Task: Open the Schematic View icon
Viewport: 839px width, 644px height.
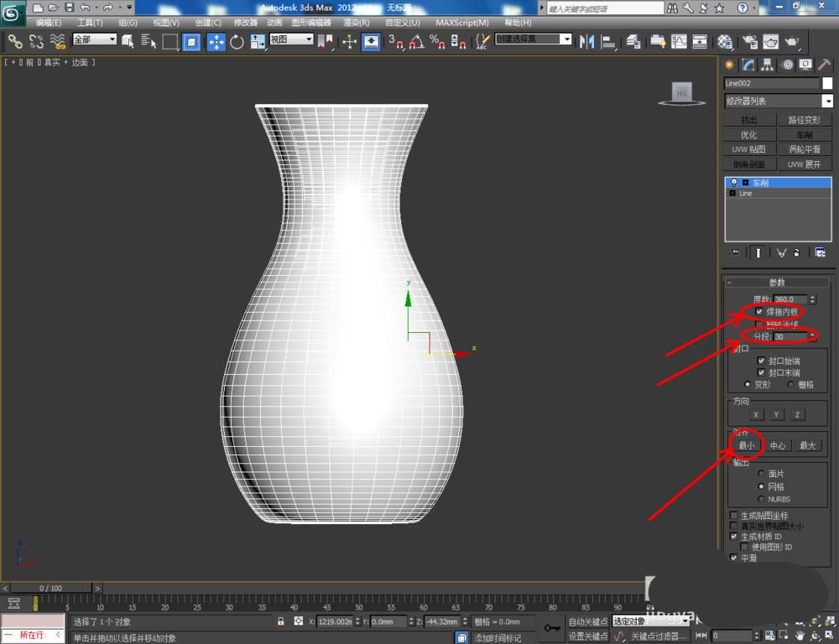Action: coord(700,41)
